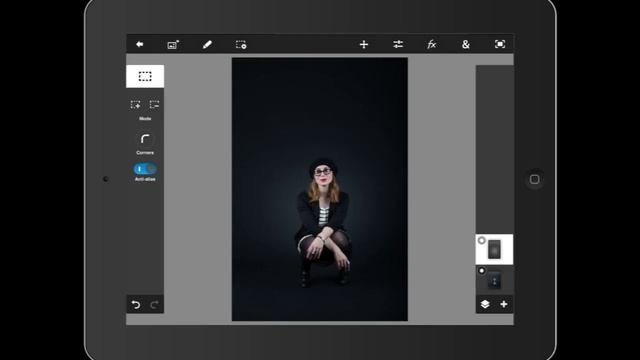Redo the last action
640x360 pixels.
click(x=154, y=304)
